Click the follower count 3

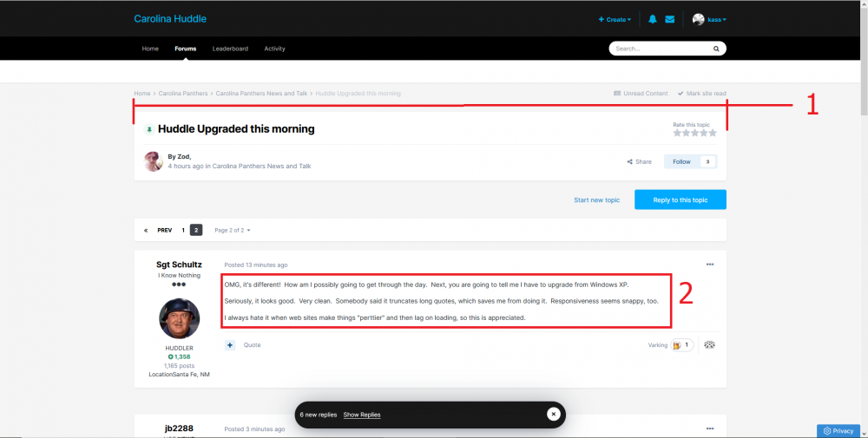pyautogui.click(x=707, y=161)
